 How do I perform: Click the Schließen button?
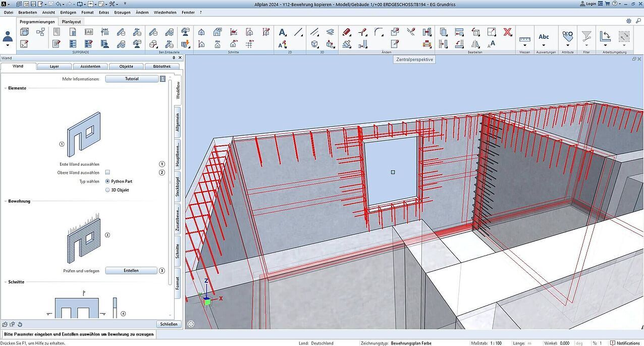coord(169,324)
